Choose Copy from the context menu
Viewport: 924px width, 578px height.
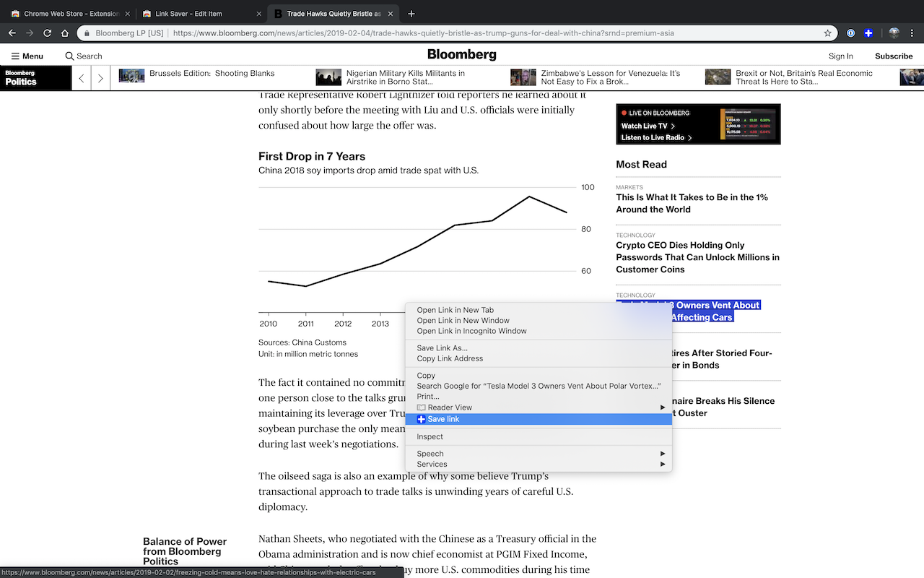pyautogui.click(x=539, y=376)
